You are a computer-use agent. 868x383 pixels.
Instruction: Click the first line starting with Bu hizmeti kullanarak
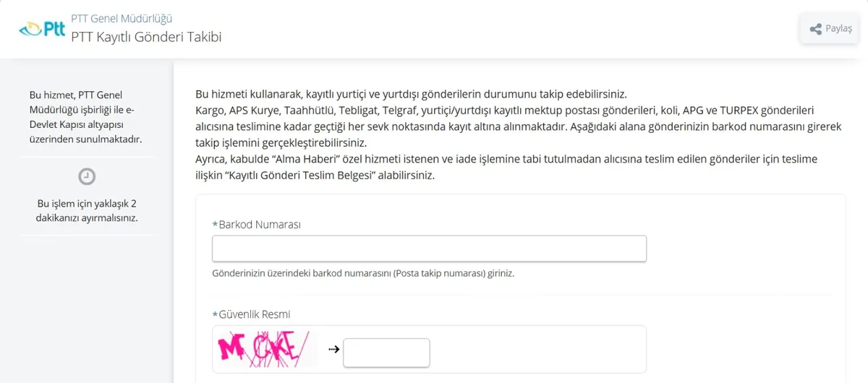[411, 95]
